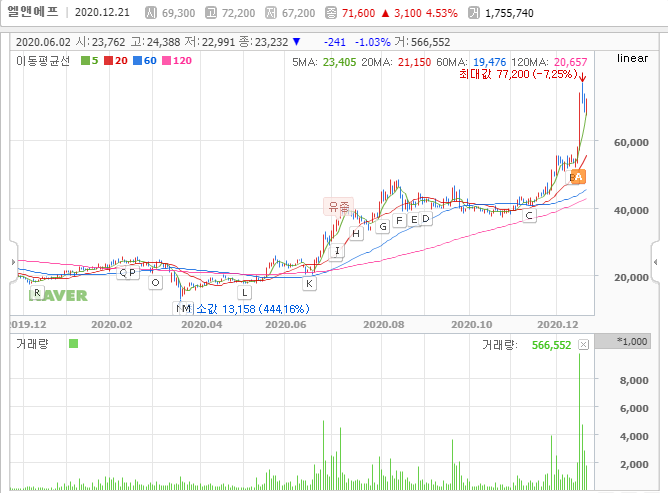The height and width of the screenshot is (493, 668).
Task: Open the K event marker
Action: pyautogui.click(x=309, y=283)
